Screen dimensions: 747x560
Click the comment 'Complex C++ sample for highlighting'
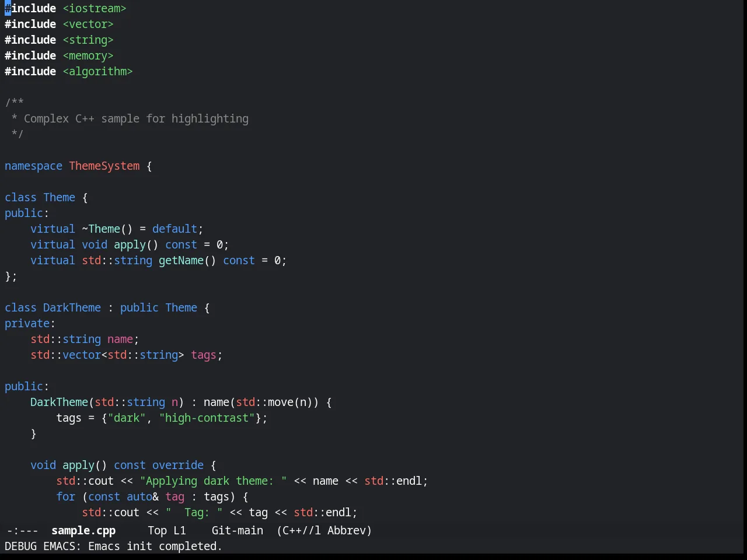(136, 118)
